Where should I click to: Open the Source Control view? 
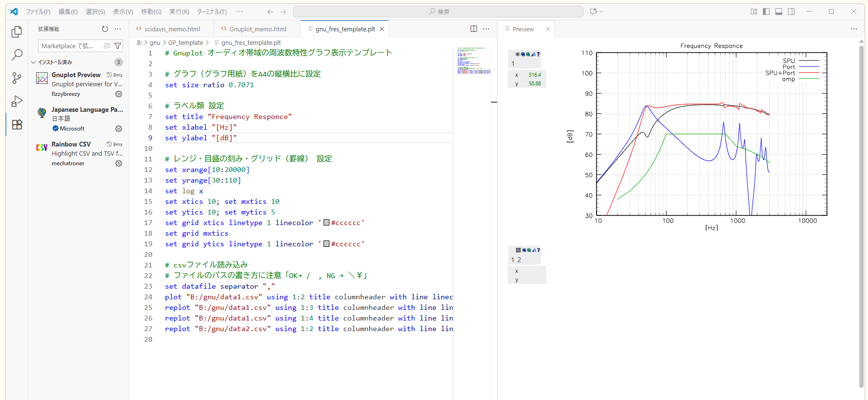point(17,78)
